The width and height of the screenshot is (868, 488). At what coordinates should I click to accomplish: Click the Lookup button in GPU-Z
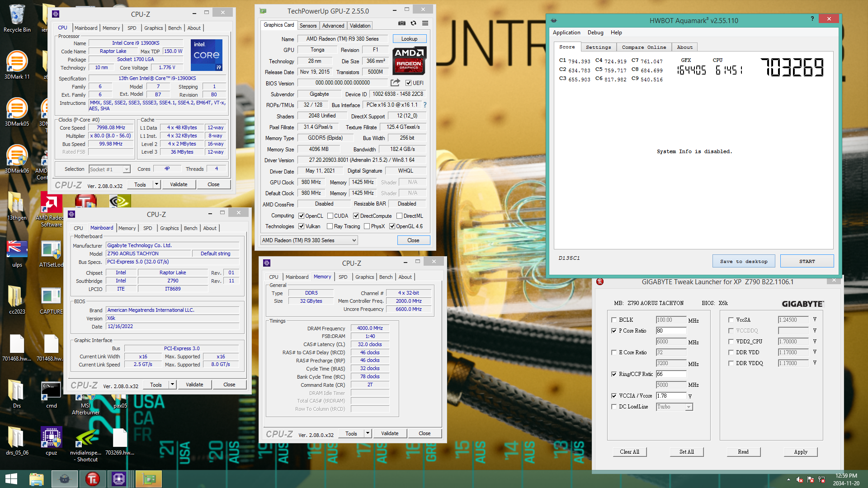click(409, 39)
